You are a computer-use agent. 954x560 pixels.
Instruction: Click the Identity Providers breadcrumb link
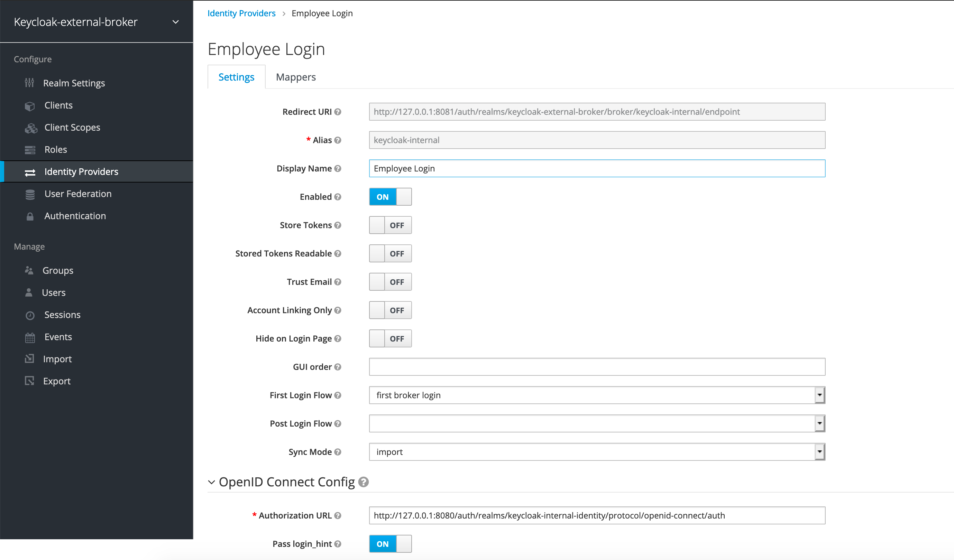241,13
